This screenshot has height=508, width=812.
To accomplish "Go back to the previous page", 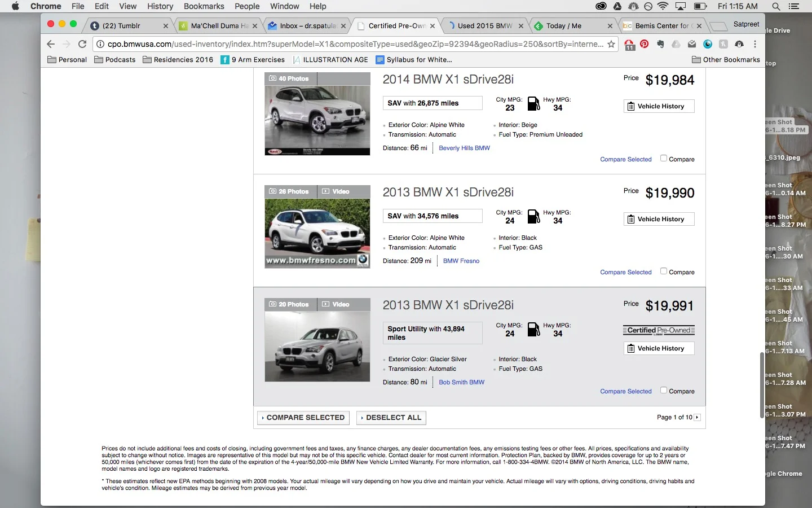I will click(x=51, y=44).
